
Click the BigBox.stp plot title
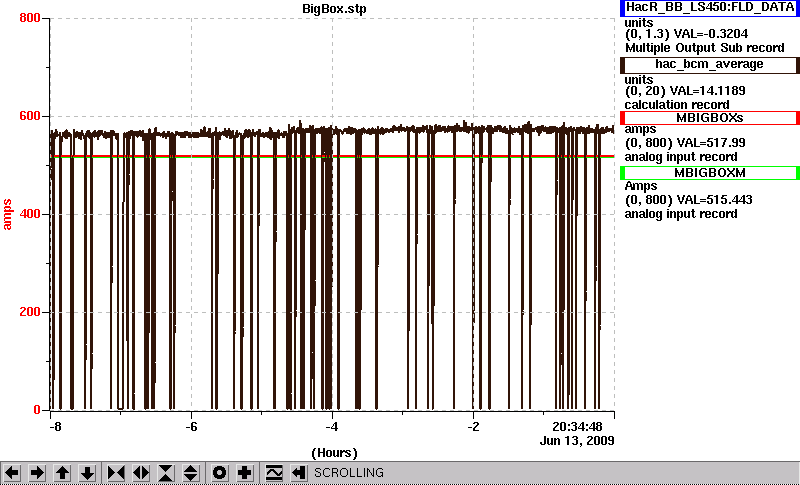334,9
